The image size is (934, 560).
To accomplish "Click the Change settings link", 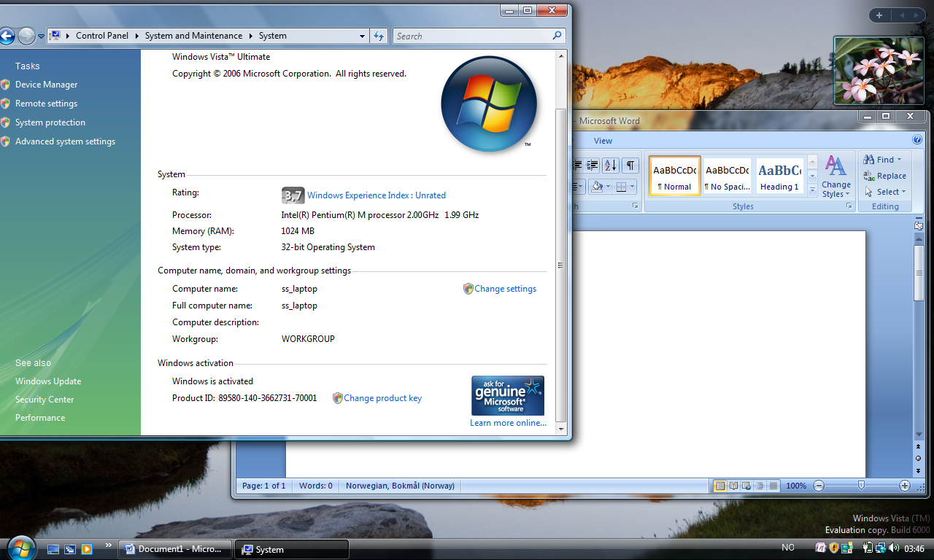I will (506, 289).
